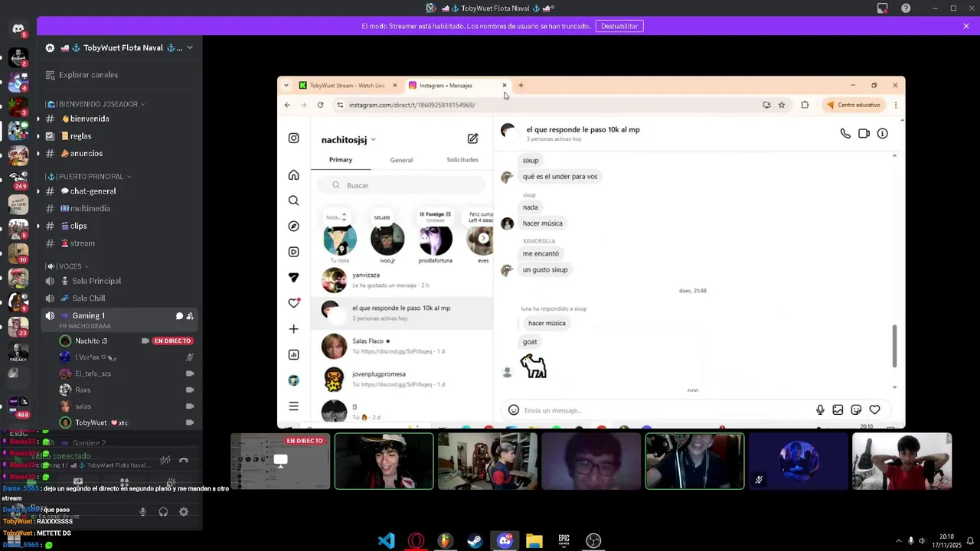Open the chat-general channel

click(119, 191)
